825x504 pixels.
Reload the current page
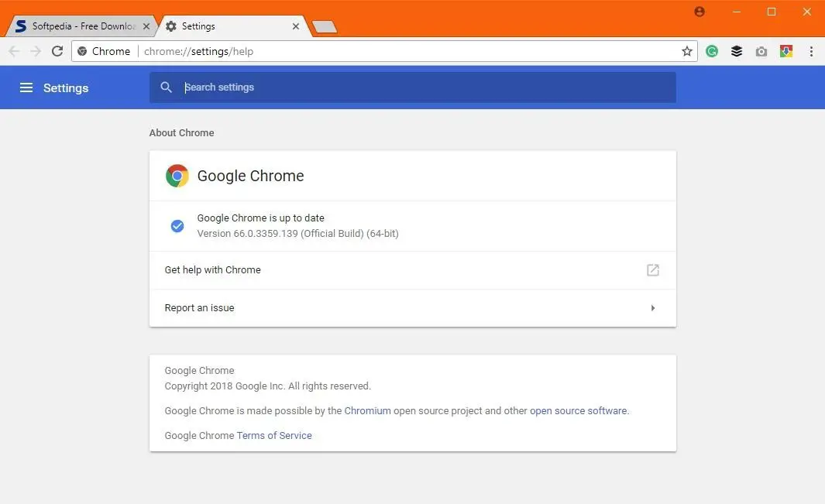57,51
